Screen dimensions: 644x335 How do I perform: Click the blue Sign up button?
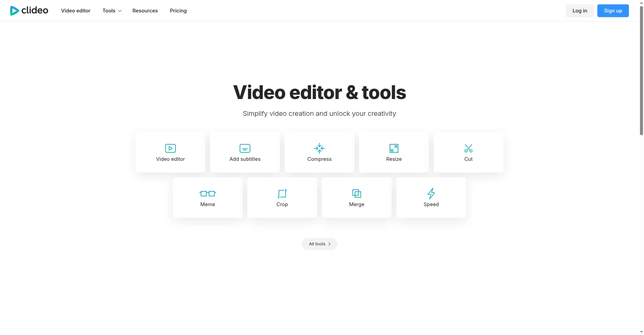[613, 11]
